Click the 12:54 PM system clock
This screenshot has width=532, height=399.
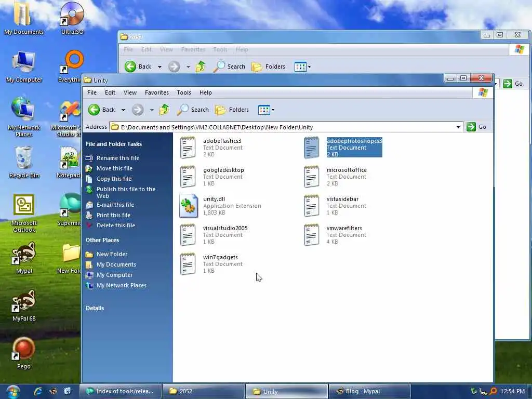(x=512, y=391)
